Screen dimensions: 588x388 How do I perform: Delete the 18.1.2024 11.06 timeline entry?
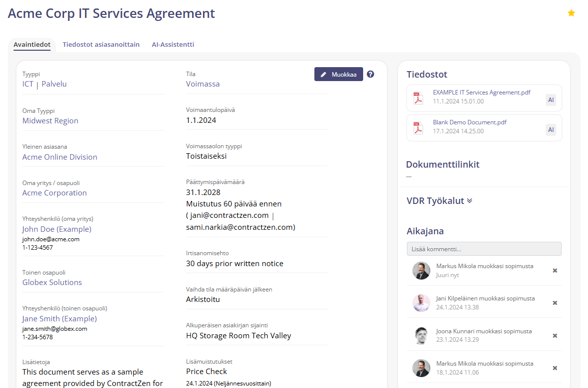555,368
